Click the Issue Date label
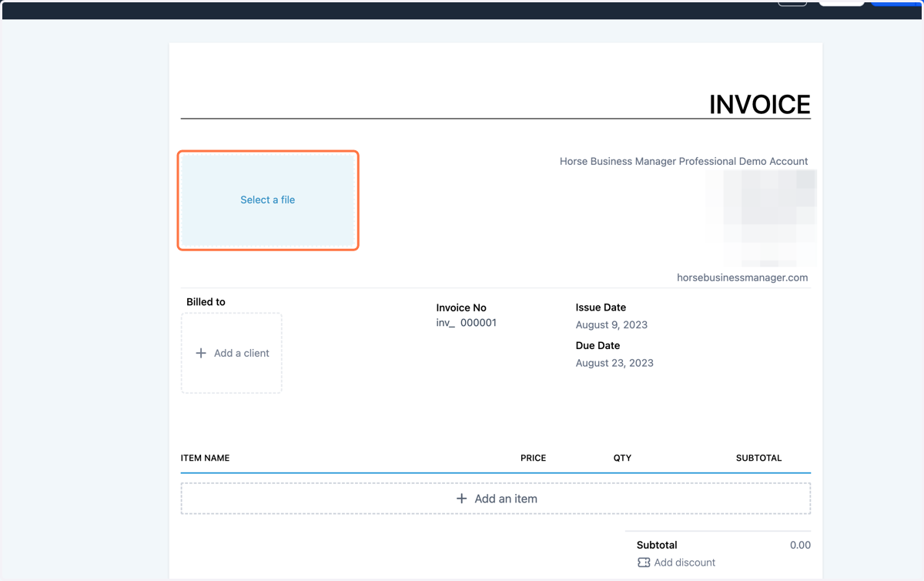Viewport: 924px width, 581px height. [601, 307]
